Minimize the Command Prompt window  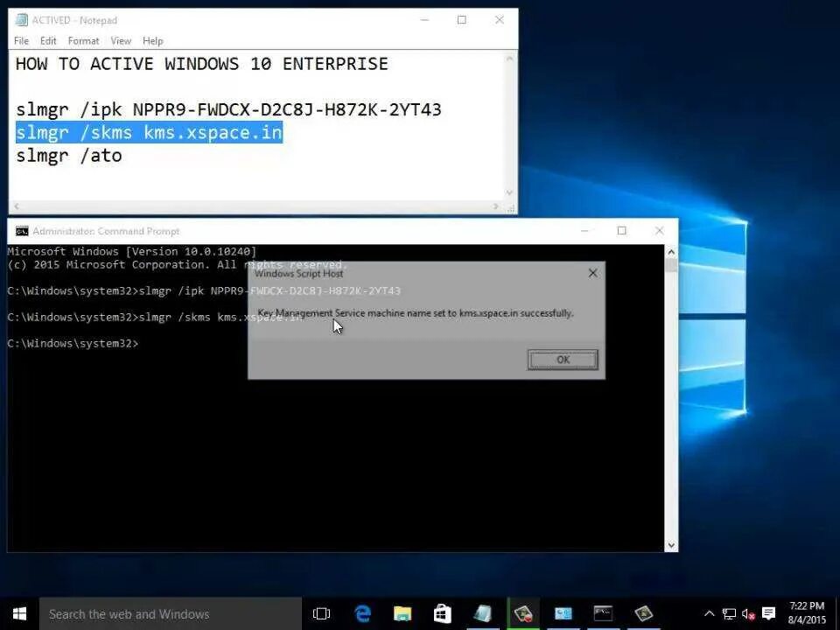coord(584,231)
